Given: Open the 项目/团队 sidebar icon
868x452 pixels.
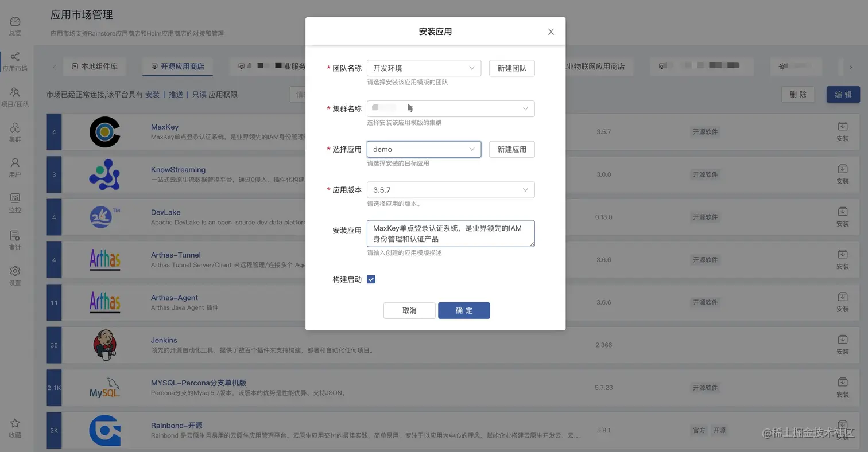Looking at the screenshot, I should point(15,92).
